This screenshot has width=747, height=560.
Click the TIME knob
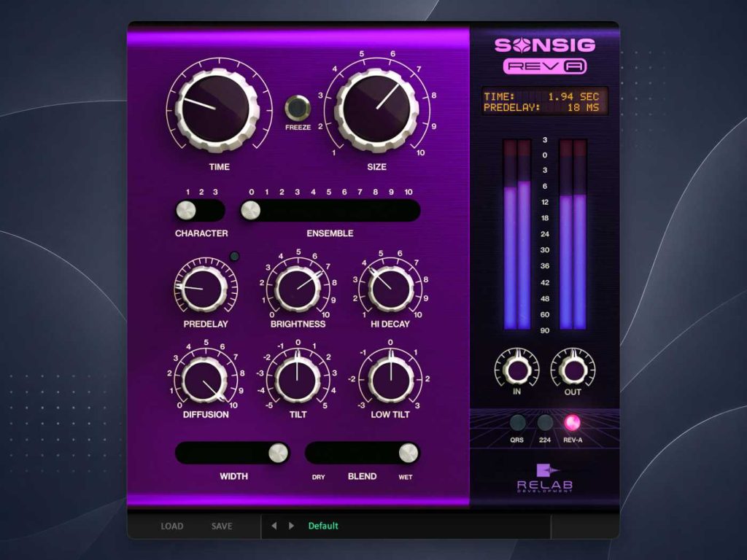coord(217,109)
